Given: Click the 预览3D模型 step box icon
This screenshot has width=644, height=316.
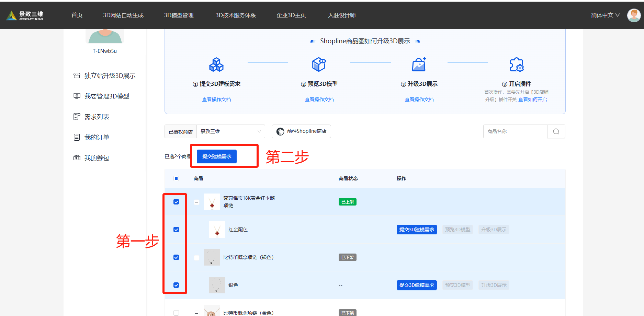Looking at the screenshot, I should [319, 65].
